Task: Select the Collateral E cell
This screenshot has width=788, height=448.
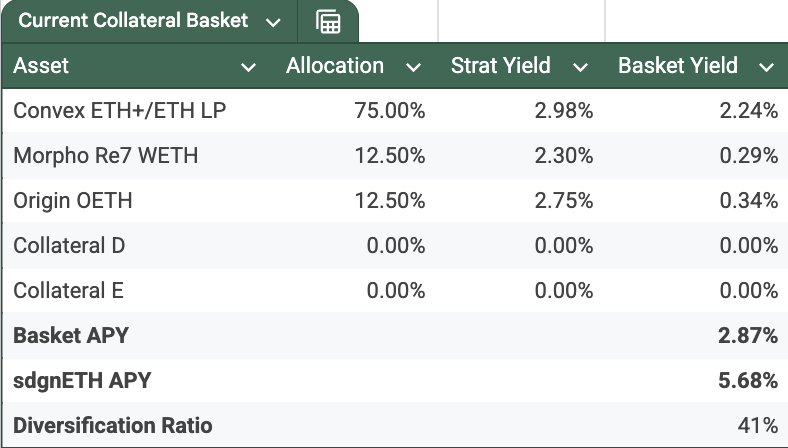Action: point(68,291)
